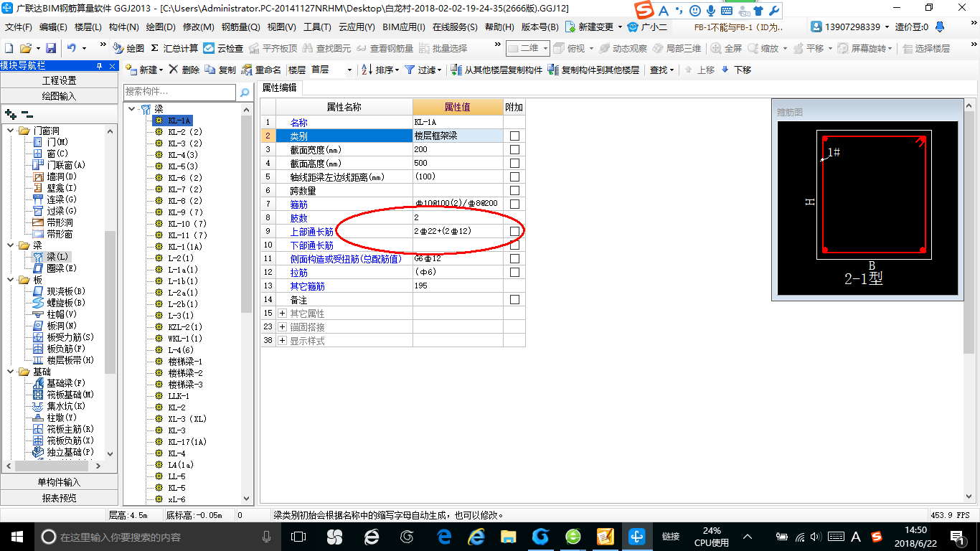Viewport: 980px width, 551px height.
Task: Toggle 附加 checkbox for 截面宽度 row
Action: click(x=514, y=149)
